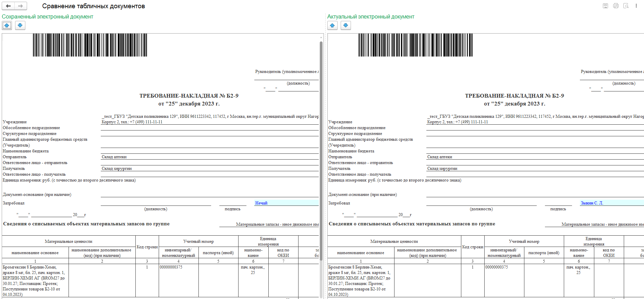The image size is (644, 299).
Task: Select highlighted cell 'Зыкин С. Л.'
Action: 612,203
